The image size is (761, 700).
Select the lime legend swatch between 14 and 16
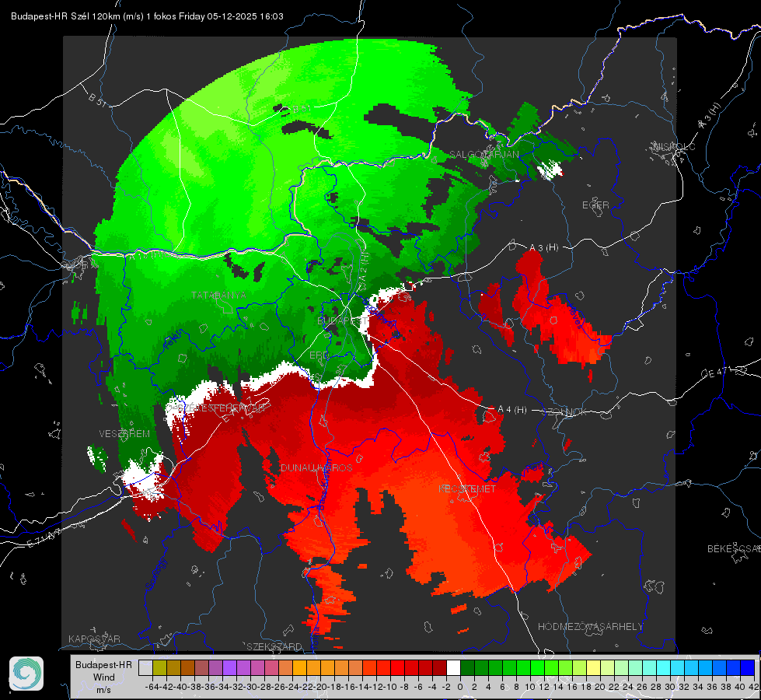pyautogui.click(x=565, y=668)
